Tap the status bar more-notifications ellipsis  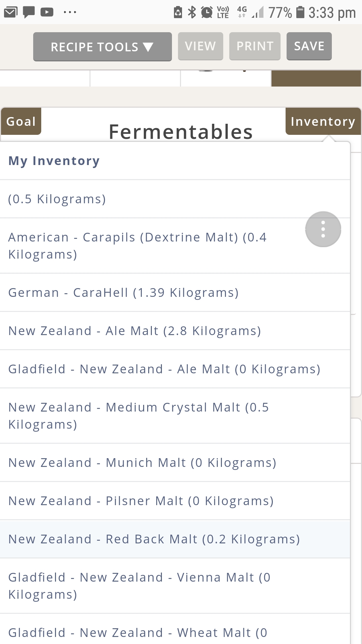tap(70, 12)
